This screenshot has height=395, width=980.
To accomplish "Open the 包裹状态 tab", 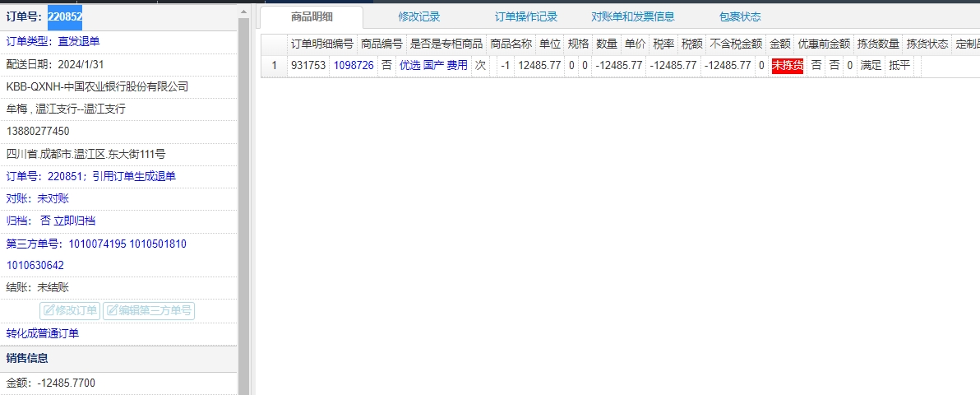I will tap(740, 17).
